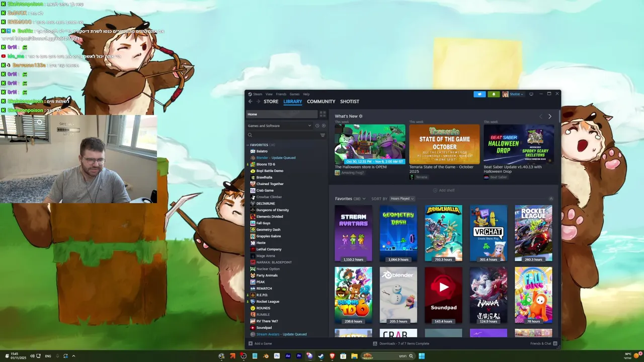
Task: Open Hours Played sort dropdown
Action: click(x=402, y=199)
